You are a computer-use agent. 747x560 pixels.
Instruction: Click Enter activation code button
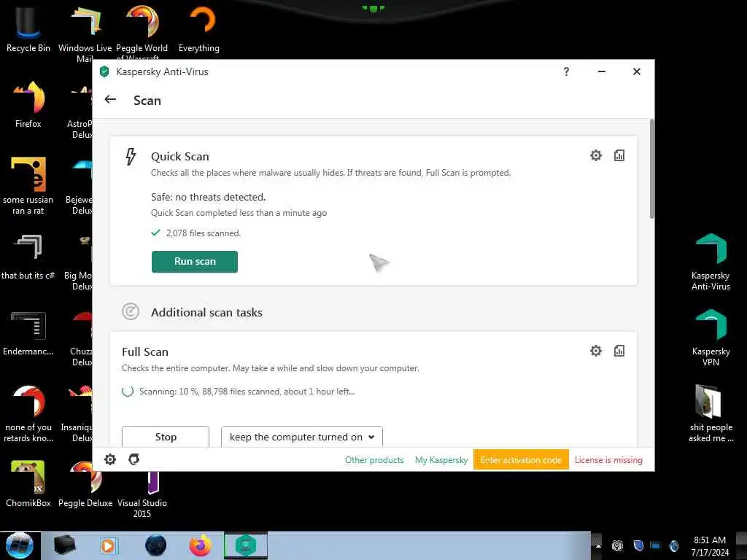coord(521,459)
